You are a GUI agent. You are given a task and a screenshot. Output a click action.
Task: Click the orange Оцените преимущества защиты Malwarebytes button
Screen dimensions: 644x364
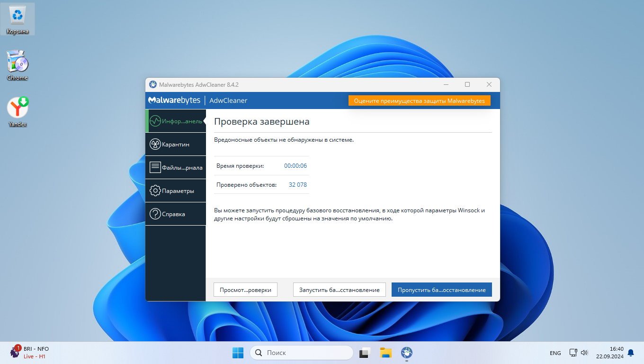(420, 100)
